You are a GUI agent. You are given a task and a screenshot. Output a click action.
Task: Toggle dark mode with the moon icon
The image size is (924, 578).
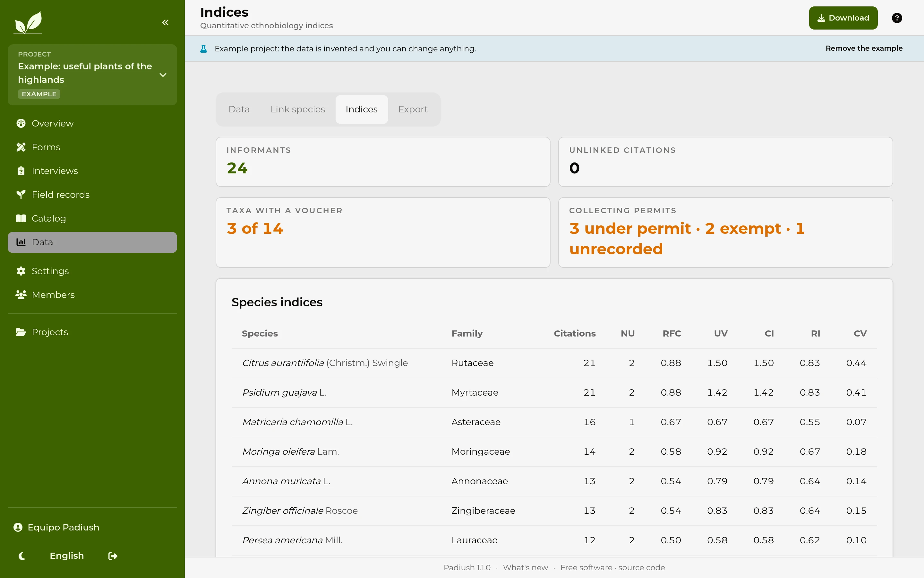[22, 556]
